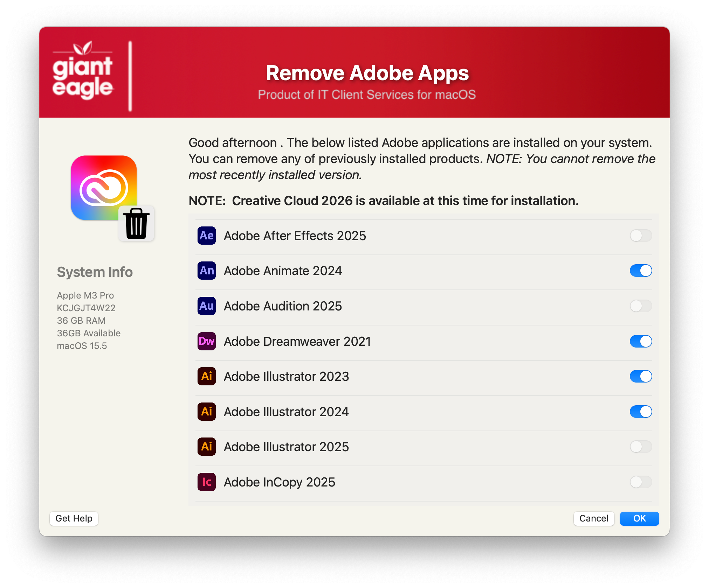Disable the Adobe Illustrator 2024 switch

point(641,412)
